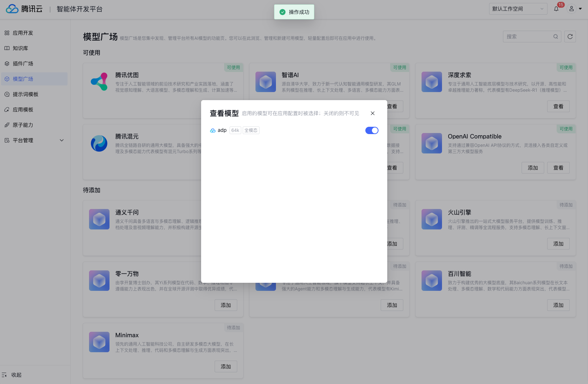The width and height of the screenshot is (588, 384).
Task: Click the 深度求索 cube icon
Action: pyautogui.click(x=432, y=81)
